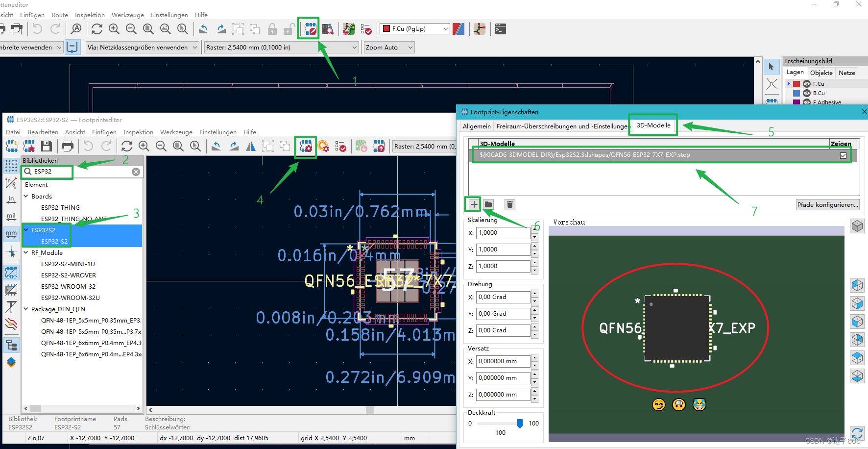
Task: Click Versatz Z offset input field
Action: [x=503, y=395]
